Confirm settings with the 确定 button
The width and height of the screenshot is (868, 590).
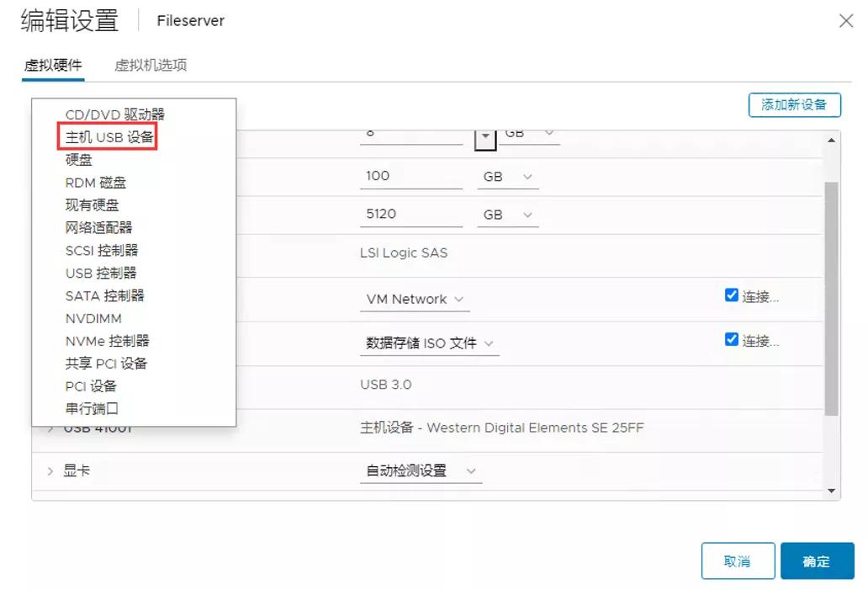click(x=817, y=561)
